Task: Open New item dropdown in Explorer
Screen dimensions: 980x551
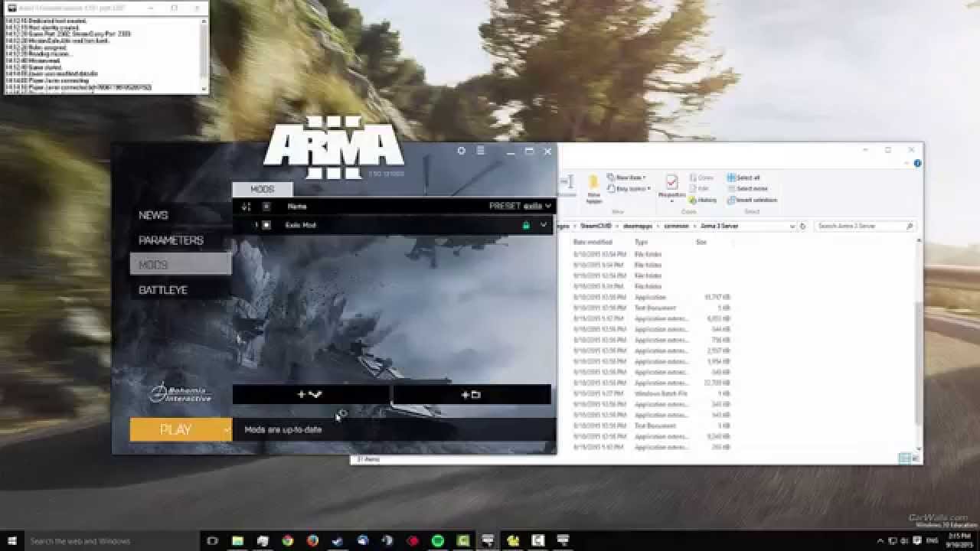Action: (628, 178)
